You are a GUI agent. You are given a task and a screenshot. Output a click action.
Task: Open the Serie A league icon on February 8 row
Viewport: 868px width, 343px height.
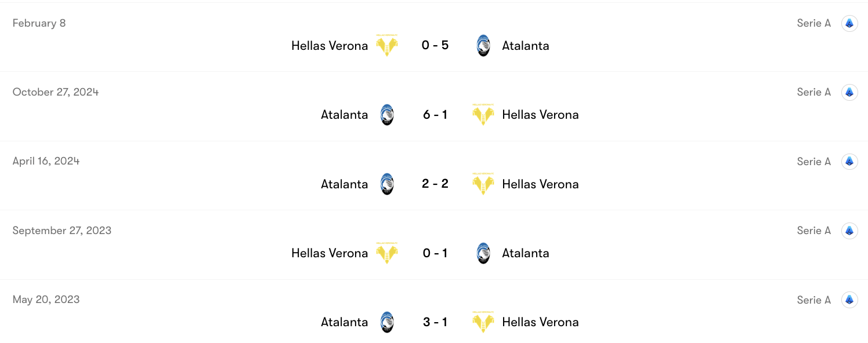[x=849, y=23]
